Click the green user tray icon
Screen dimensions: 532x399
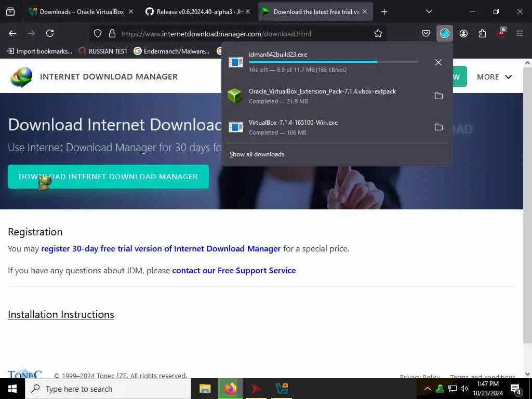(x=440, y=389)
